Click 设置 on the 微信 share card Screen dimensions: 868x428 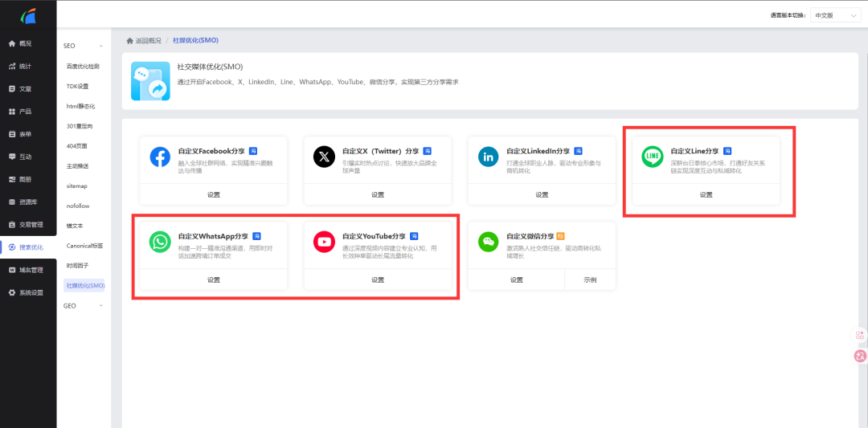tap(517, 279)
